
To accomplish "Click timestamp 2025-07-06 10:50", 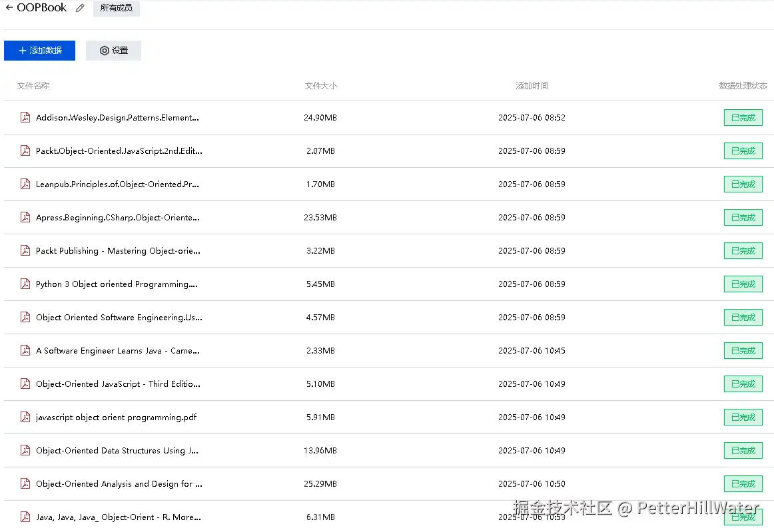I will click(x=532, y=484).
